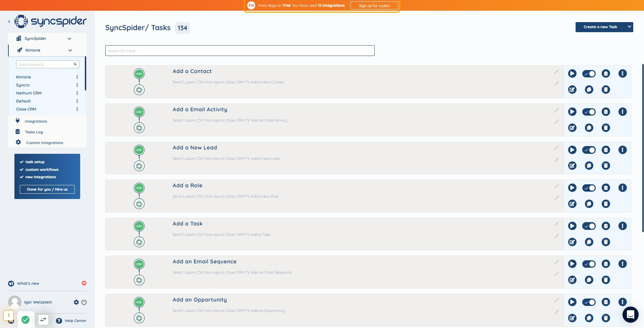Delete the Add an Opportunity task
The width and height of the screenshot is (644, 328).
[606, 318]
